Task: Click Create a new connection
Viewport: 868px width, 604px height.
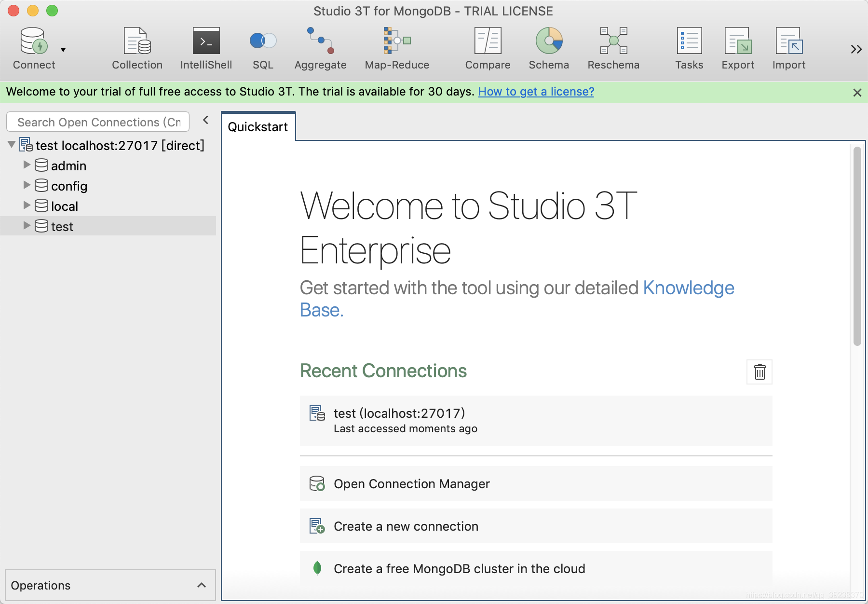Action: click(x=406, y=526)
